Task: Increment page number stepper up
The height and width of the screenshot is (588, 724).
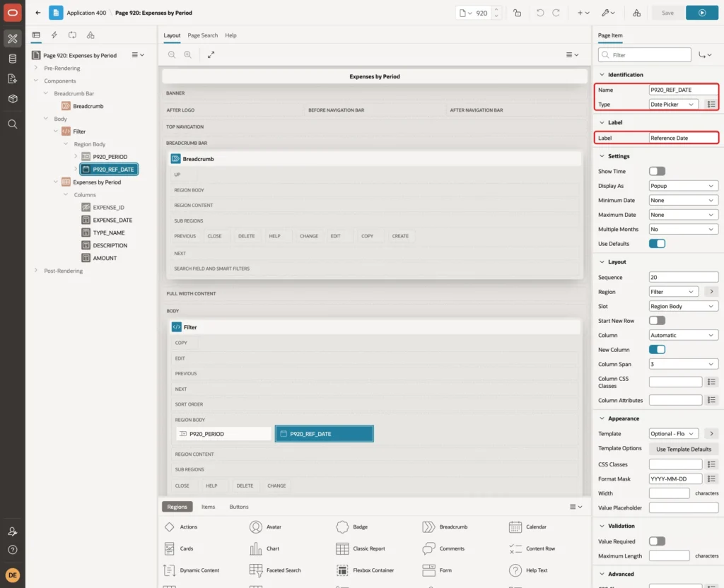Action: (496, 10)
